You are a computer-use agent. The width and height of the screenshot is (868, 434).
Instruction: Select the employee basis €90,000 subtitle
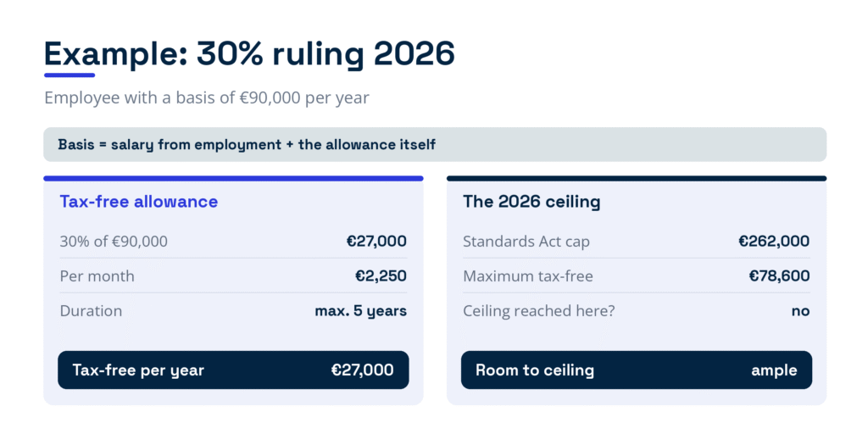pyautogui.click(x=207, y=98)
